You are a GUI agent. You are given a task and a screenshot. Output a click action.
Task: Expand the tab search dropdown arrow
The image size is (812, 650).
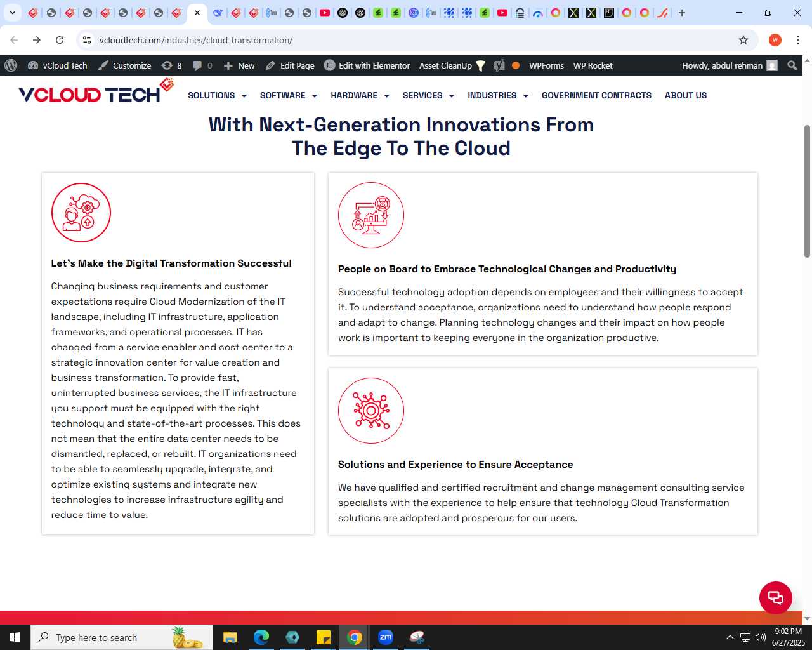(x=12, y=13)
